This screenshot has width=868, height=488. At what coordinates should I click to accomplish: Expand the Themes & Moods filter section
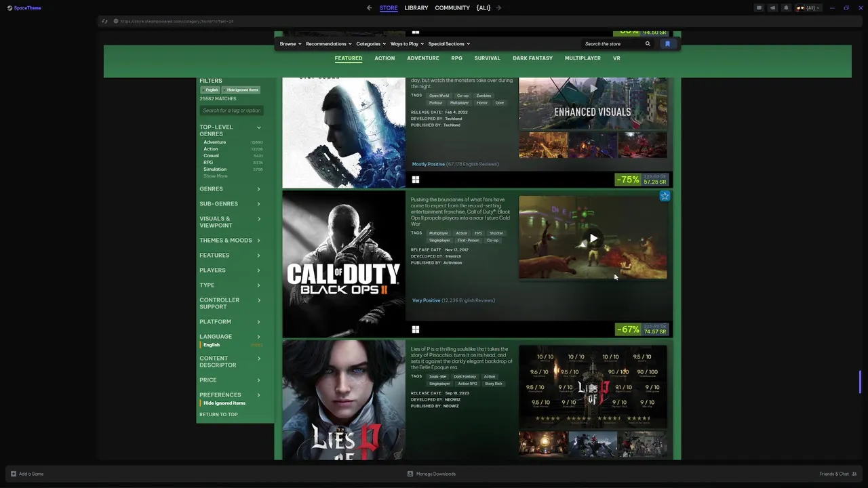[231, 241]
